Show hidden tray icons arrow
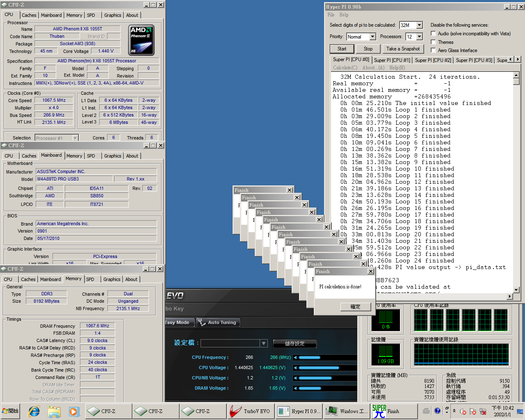The width and height of the screenshot is (525, 420). click(454, 411)
